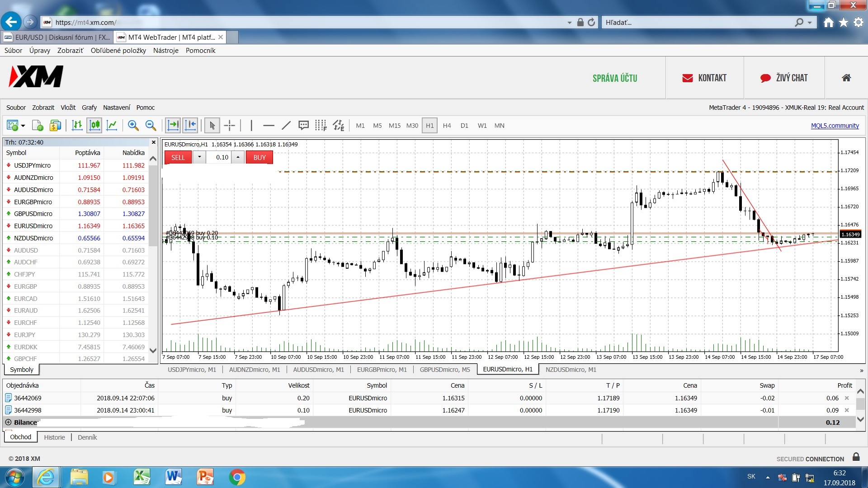The height and width of the screenshot is (488, 868).
Task: Insert Fibonacci retracement tool
Action: coord(321,126)
